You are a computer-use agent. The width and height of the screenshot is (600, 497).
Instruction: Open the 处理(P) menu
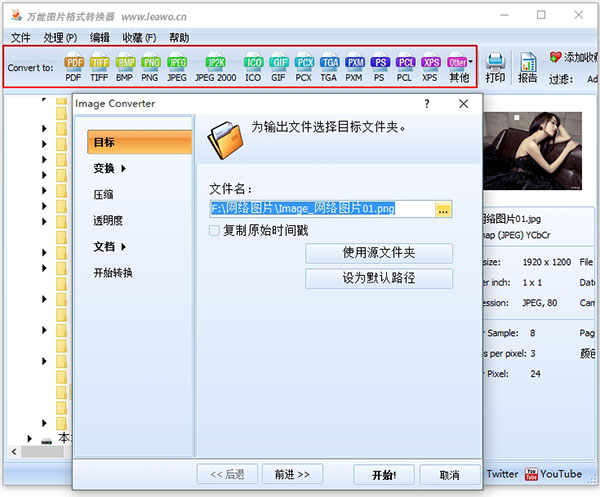(x=60, y=37)
